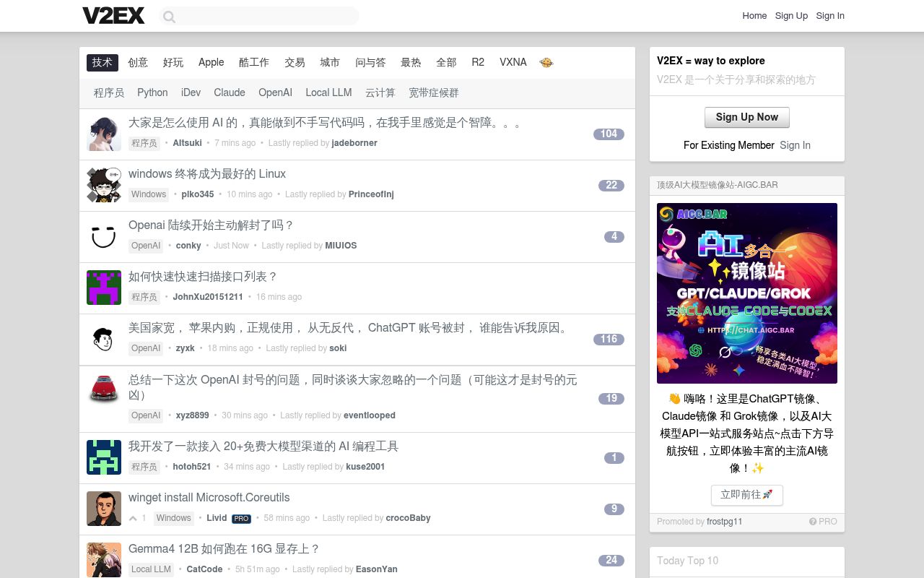This screenshot has width=924, height=578.
Task: Switch to the 技术 tab
Action: point(103,63)
